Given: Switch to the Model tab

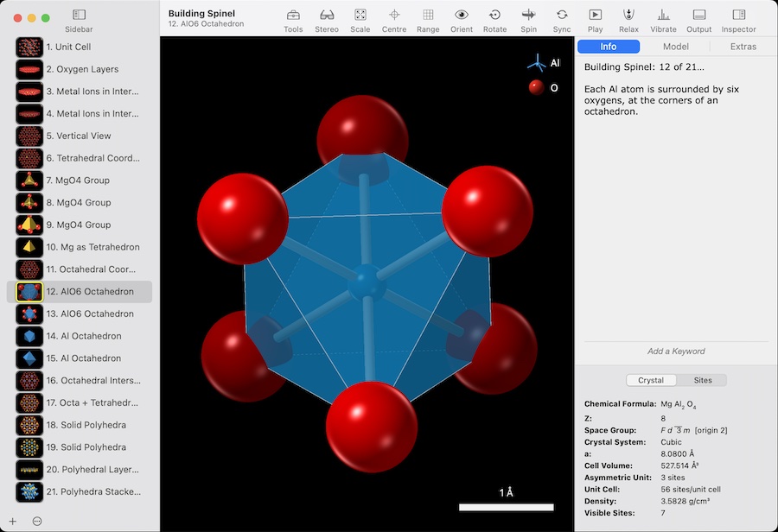Looking at the screenshot, I should coord(676,47).
